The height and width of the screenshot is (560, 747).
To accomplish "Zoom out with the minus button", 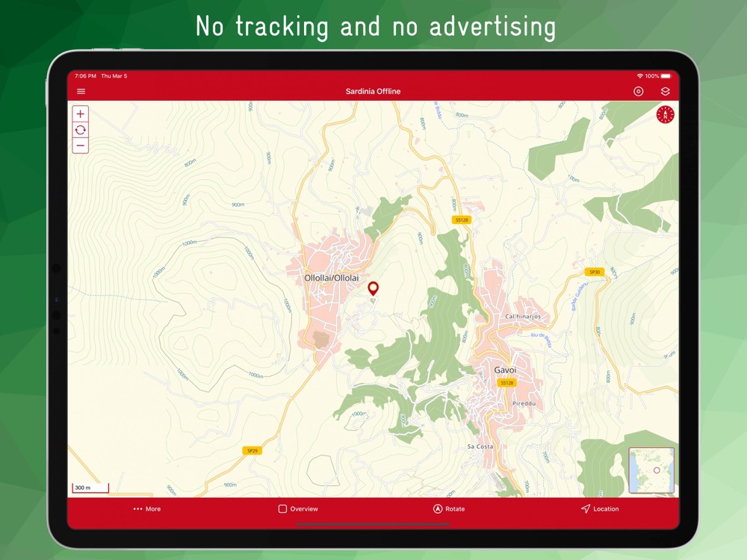I will click(x=81, y=146).
